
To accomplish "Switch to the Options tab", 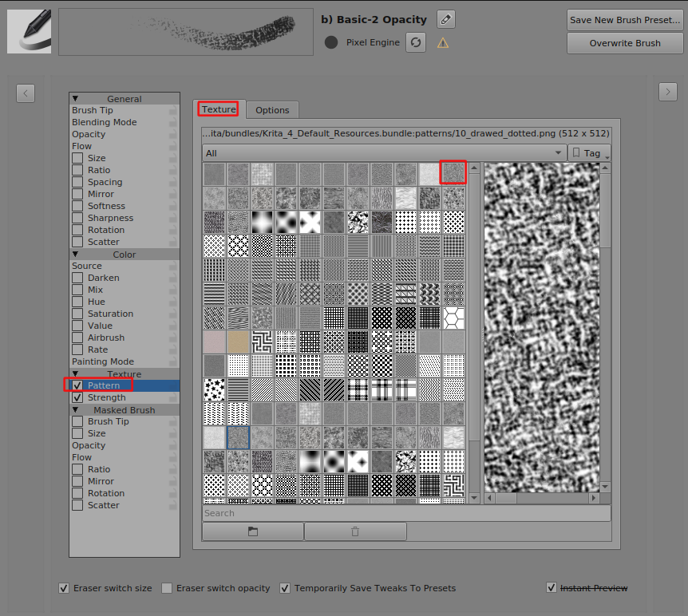I will point(272,110).
